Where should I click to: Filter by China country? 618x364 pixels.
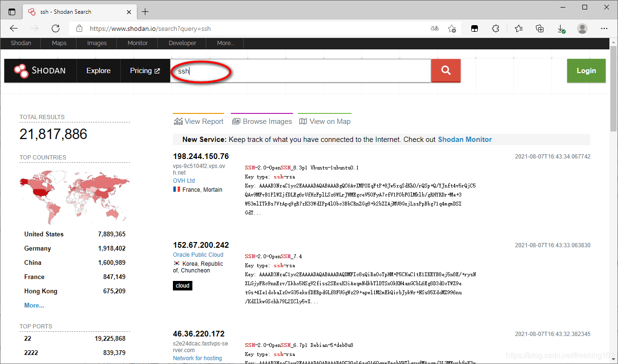pos(33,262)
